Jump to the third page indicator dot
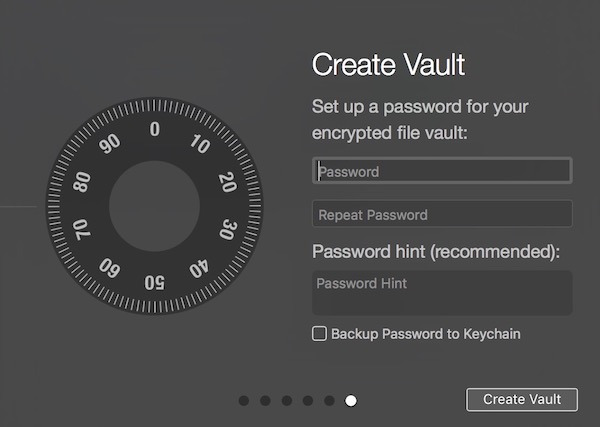This screenshot has height=427, width=600. click(x=287, y=401)
